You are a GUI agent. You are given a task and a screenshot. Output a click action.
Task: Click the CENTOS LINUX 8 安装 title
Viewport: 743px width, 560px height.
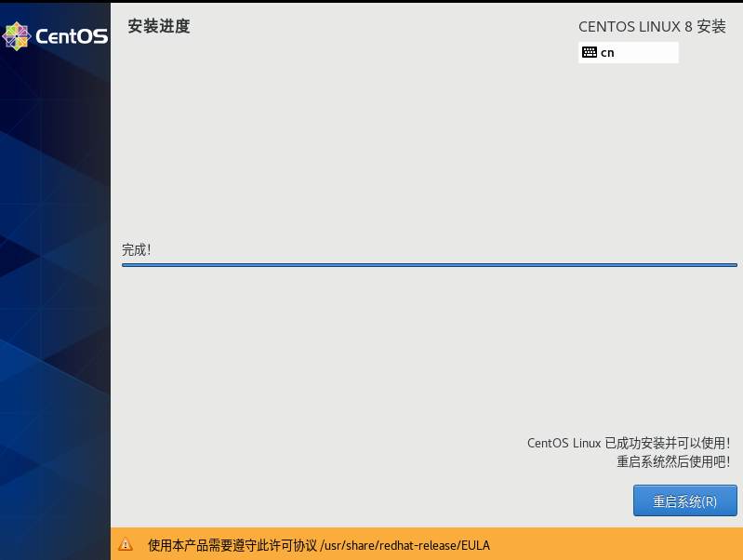click(x=651, y=26)
